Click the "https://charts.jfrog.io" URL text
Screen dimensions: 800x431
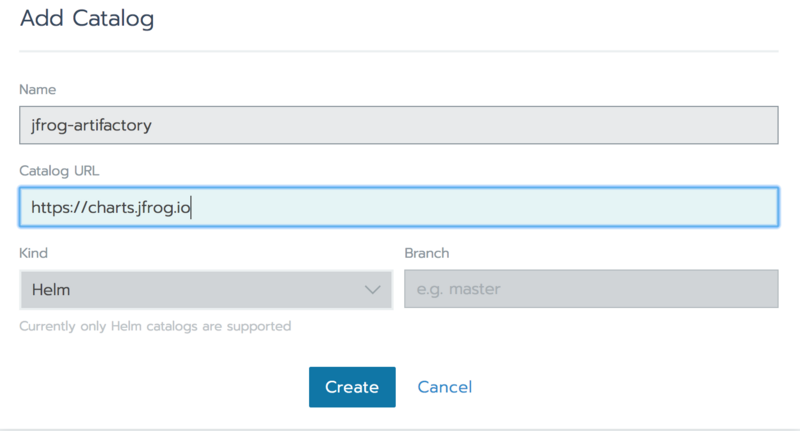click(110, 207)
